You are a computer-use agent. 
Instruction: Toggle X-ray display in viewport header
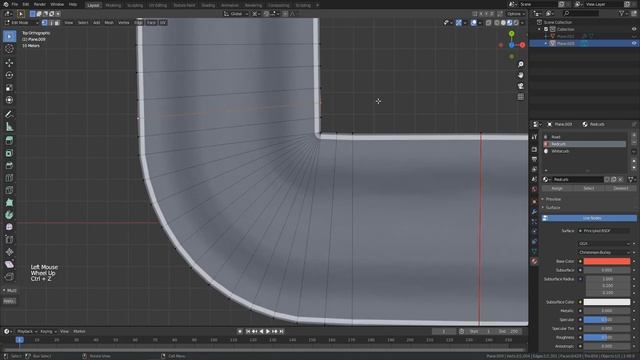coord(489,23)
